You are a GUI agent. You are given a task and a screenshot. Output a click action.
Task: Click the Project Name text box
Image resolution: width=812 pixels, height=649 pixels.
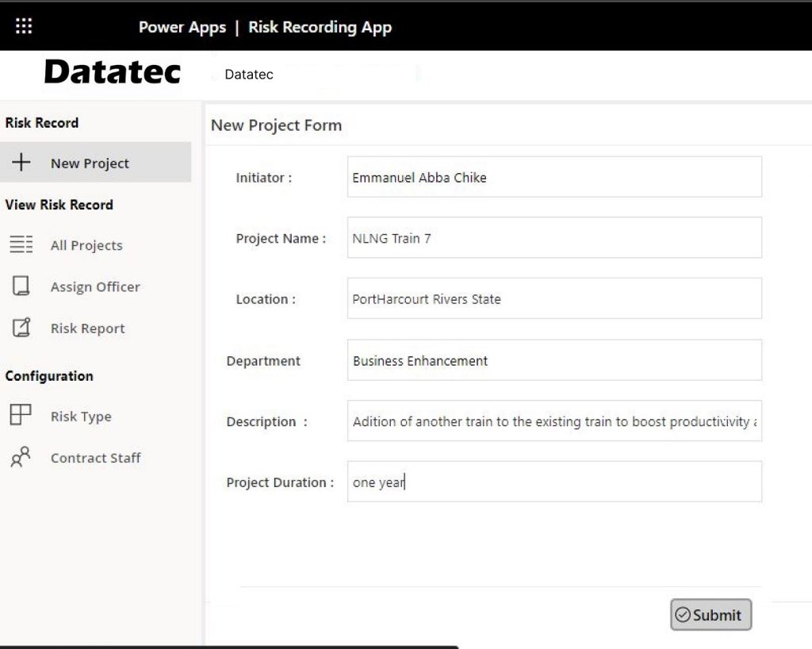coord(553,237)
